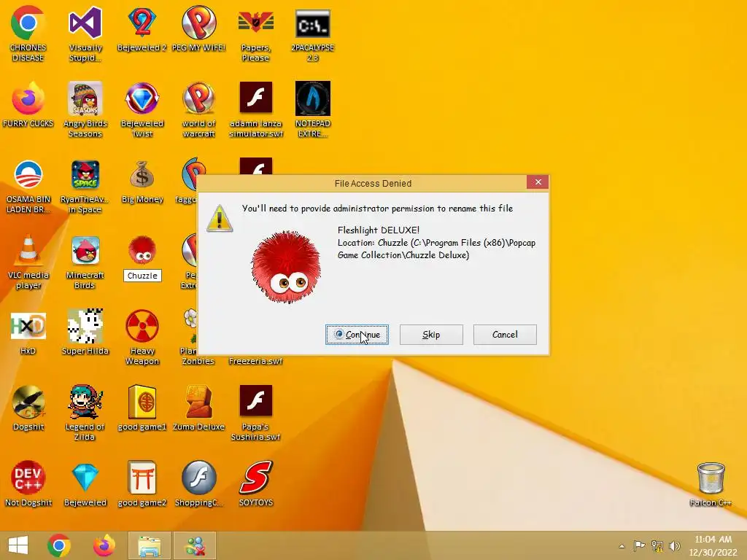Select the Not Dogshit Dev C++ icon
The image size is (747, 560).
(28, 478)
